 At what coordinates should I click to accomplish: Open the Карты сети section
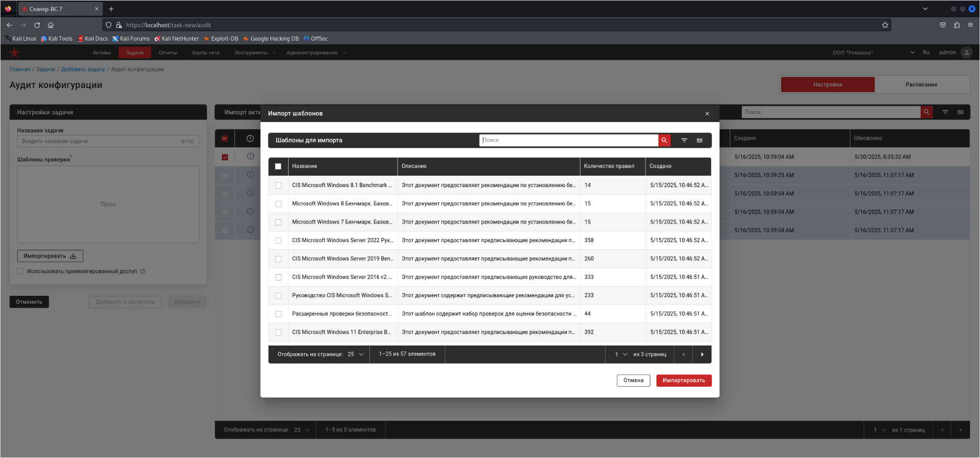[206, 53]
